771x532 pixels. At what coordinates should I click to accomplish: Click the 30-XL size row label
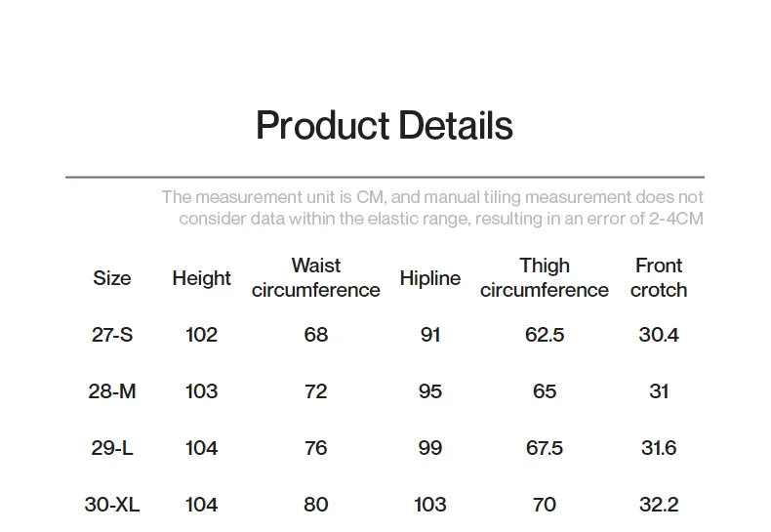[112, 505]
